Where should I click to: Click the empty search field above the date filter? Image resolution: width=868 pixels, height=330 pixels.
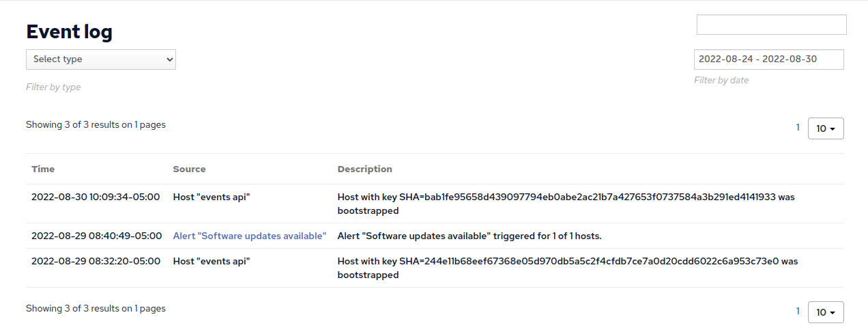point(771,25)
